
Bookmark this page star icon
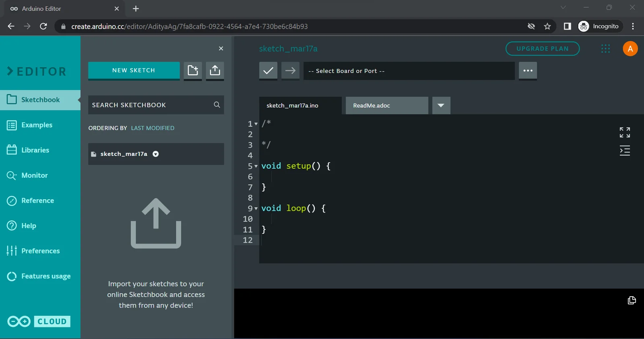[547, 26]
